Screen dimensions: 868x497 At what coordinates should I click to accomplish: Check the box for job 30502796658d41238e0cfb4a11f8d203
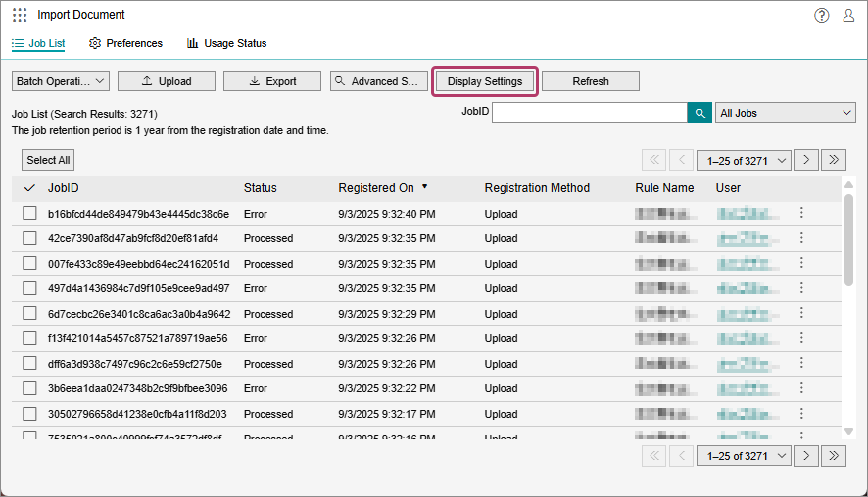click(x=30, y=414)
